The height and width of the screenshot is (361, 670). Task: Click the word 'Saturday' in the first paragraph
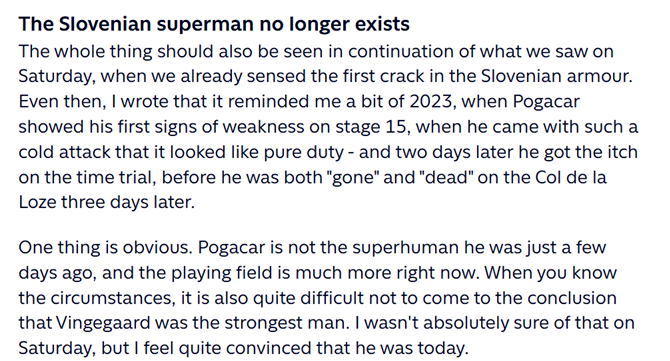[x=55, y=76]
